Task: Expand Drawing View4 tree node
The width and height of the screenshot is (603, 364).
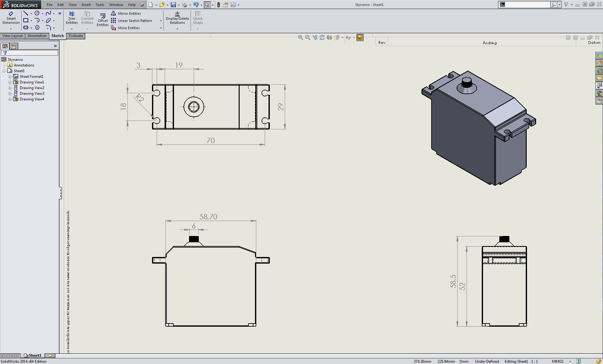Action: (x=10, y=99)
